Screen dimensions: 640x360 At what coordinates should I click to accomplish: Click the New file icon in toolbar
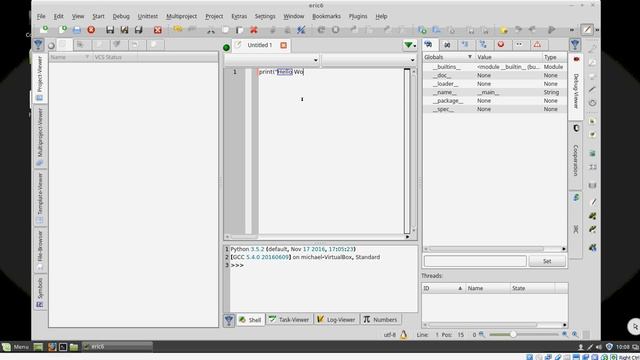44,29
